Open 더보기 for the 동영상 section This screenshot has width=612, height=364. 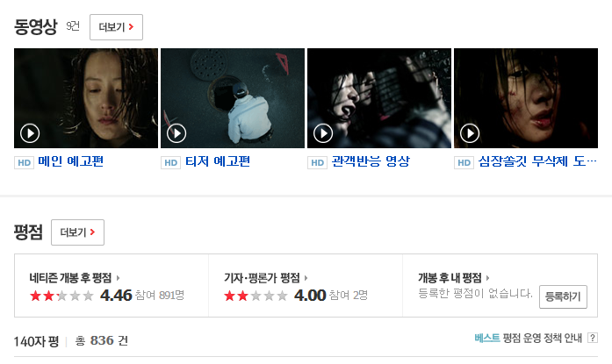116,27
